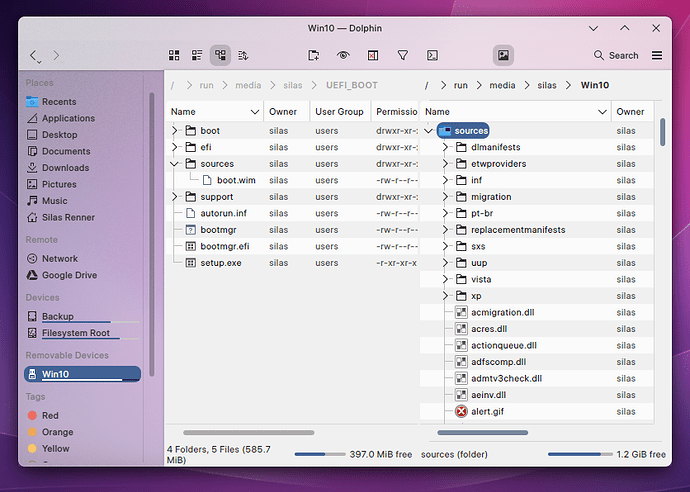This screenshot has width=690, height=492.
Task: Click right pane horizontal scrollbar
Action: (x=483, y=433)
